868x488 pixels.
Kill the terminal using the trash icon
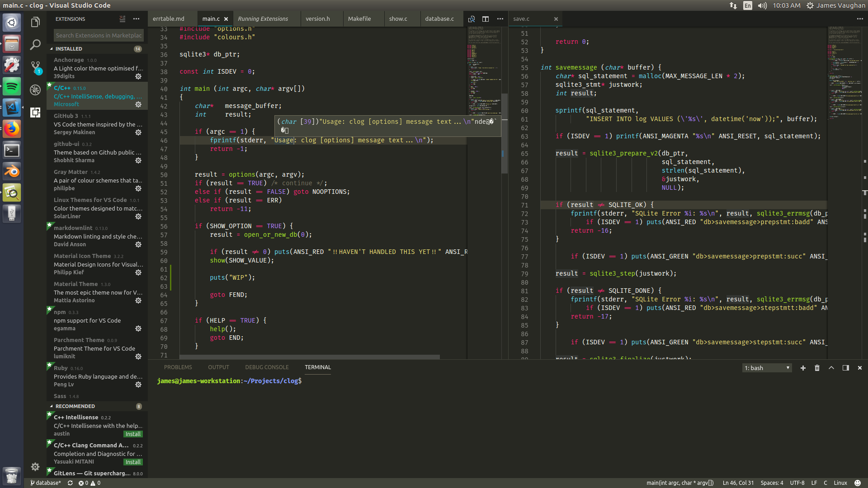point(817,368)
